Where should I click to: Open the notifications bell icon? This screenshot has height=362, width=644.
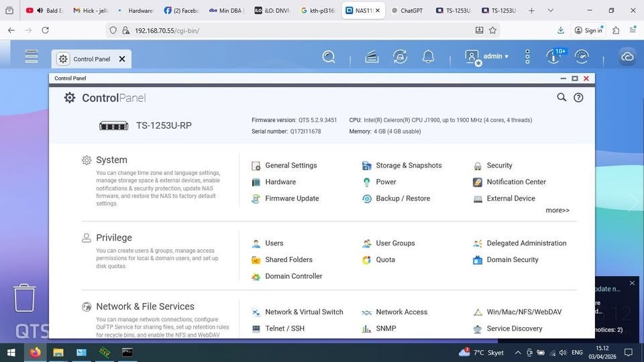[x=428, y=57]
